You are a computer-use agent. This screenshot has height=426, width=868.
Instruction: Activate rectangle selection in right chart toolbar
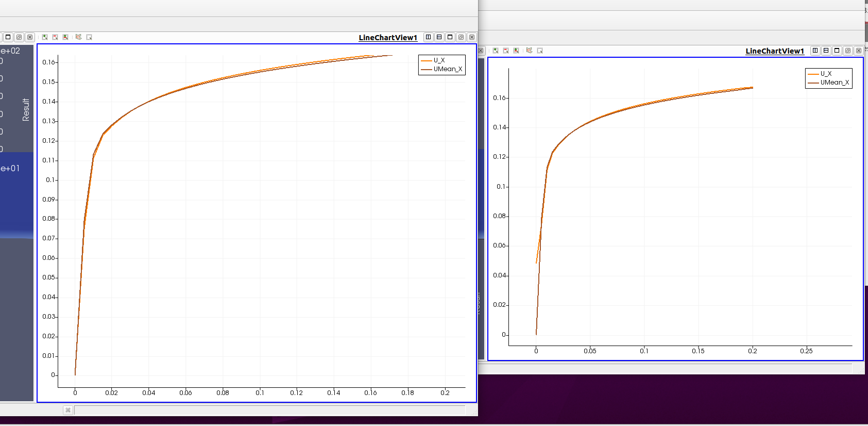(x=540, y=51)
